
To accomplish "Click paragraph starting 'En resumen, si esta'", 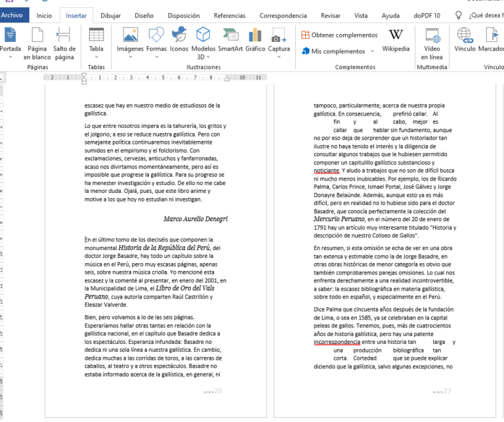I will click(x=385, y=272).
